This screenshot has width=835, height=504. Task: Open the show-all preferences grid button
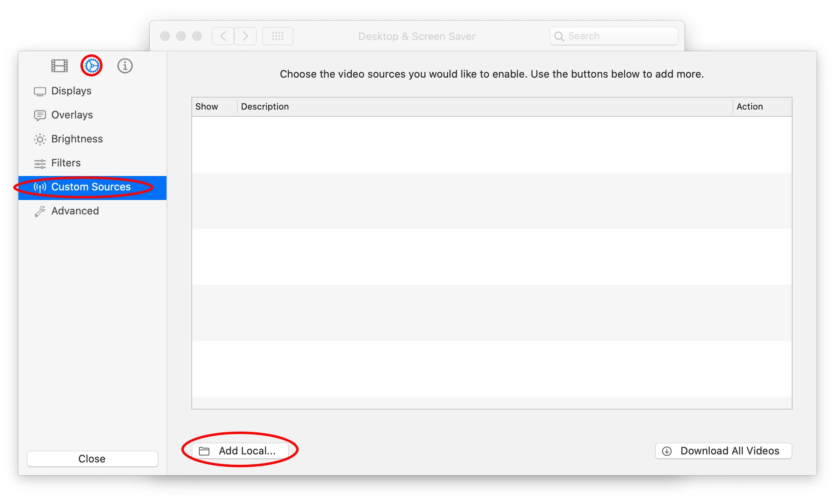[x=277, y=36]
